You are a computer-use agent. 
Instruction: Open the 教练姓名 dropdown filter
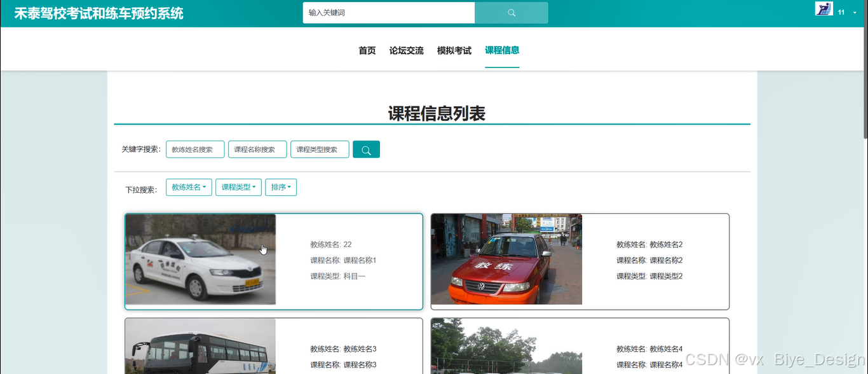click(x=189, y=188)
